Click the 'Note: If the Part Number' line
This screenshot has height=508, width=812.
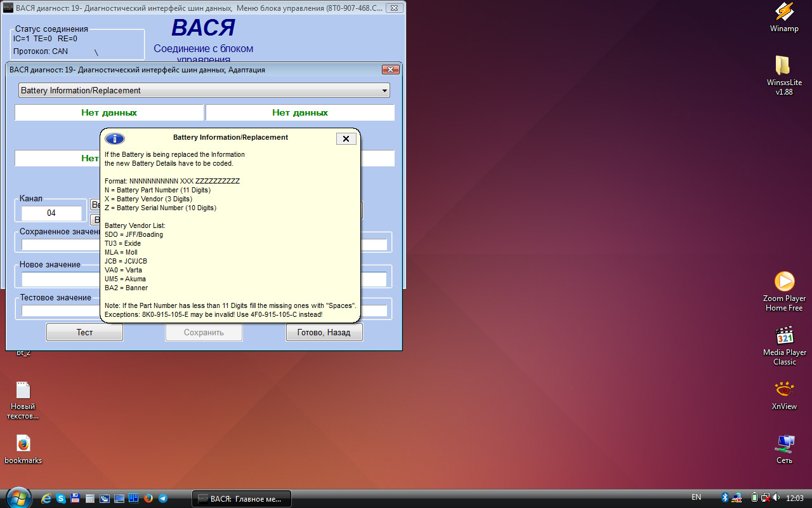231,305
